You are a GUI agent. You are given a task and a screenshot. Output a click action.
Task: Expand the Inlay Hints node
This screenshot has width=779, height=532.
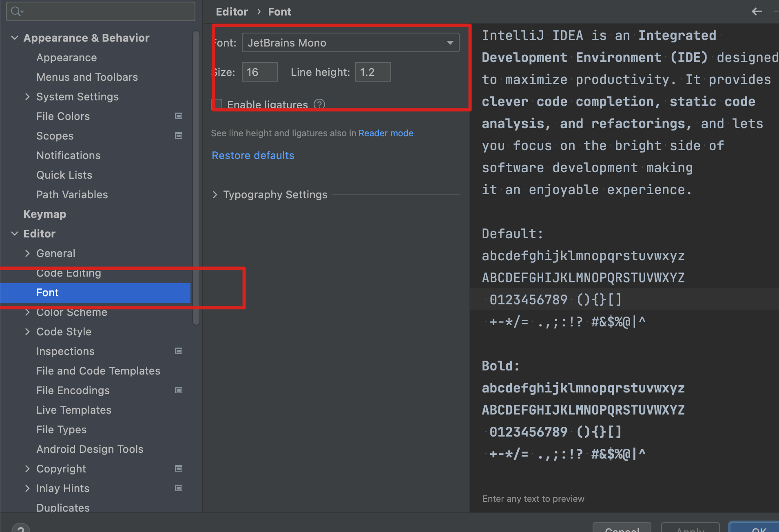(27, 488)
